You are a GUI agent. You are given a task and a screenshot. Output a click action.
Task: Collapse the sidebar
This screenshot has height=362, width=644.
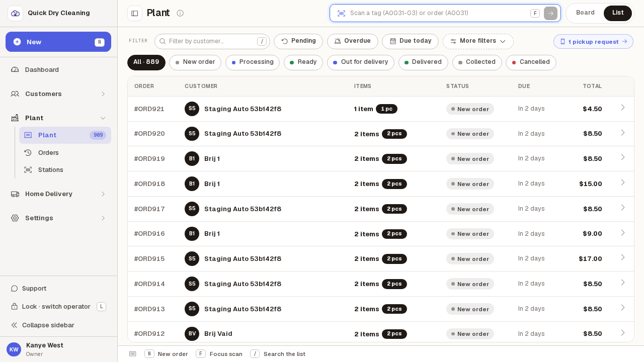[x=58, y=325]
